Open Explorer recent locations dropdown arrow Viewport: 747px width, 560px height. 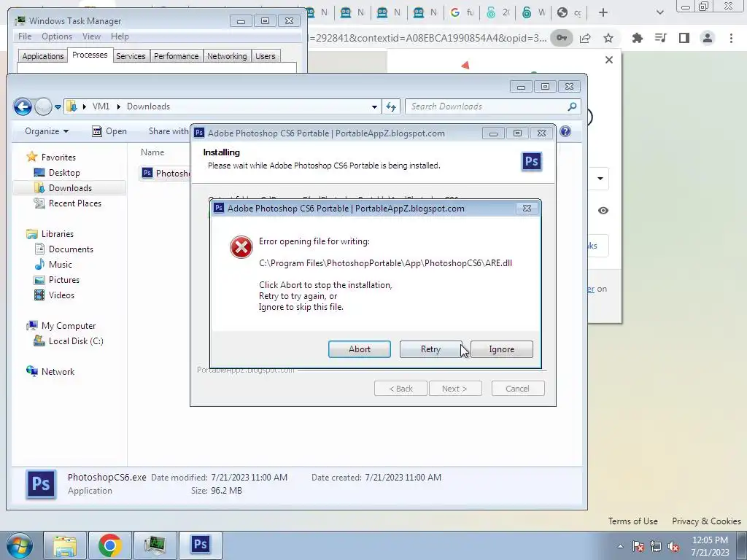pos(58,106)
